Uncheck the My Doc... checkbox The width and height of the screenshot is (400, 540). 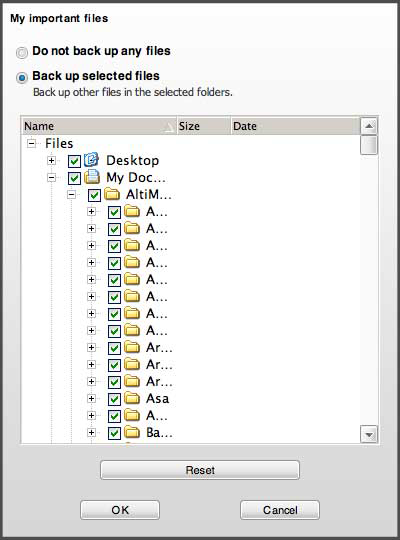click(74, 178)
